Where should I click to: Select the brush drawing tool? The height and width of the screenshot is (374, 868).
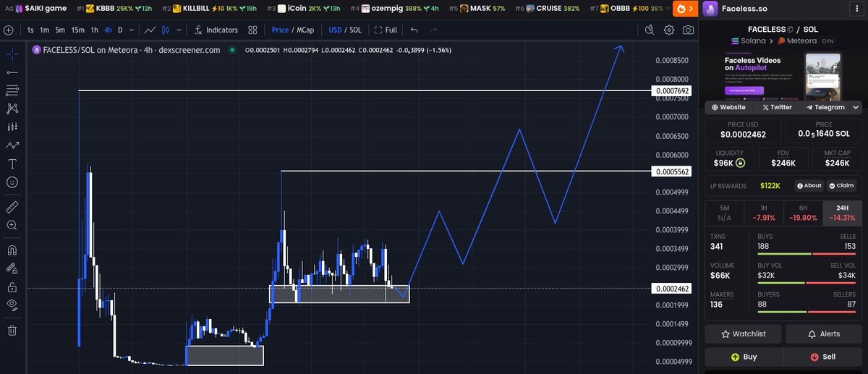click(x=12, y=145)
